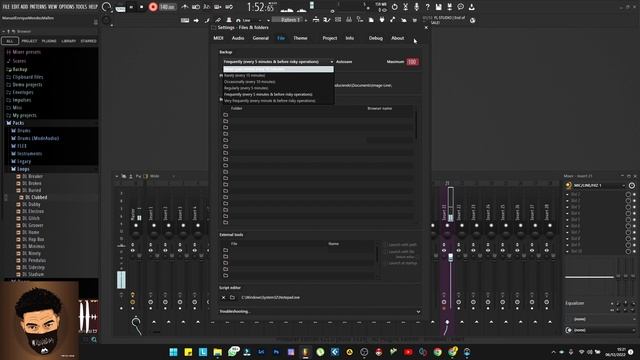The height and width of the screenshot is (360, 640).
Task: Open the backup frequency dropdown
Action: tap(278, 62)
